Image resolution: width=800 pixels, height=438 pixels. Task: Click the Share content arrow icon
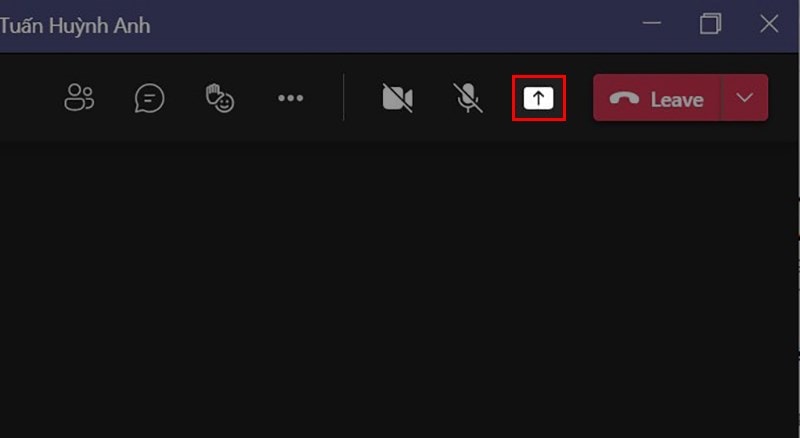[x=538, y=98]
